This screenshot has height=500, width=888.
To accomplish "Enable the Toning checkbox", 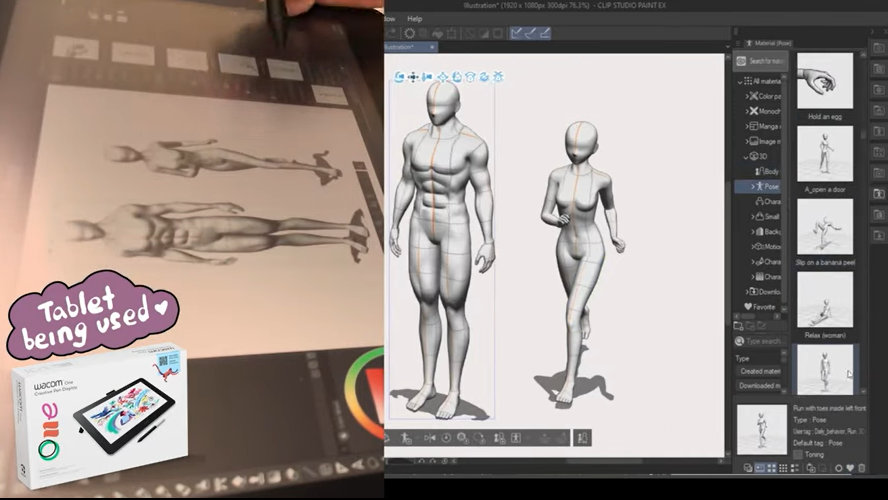I will click(x=798, y=454).
